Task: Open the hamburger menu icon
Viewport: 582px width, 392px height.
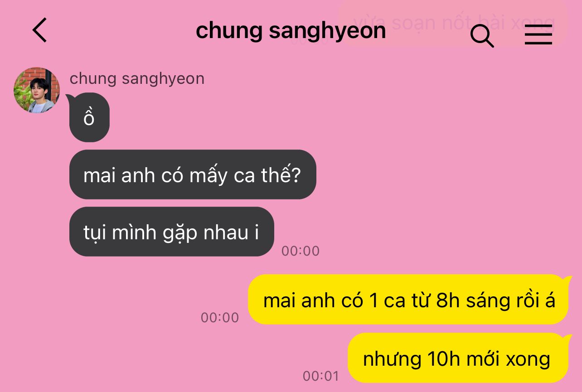Action: coord(538,34)
